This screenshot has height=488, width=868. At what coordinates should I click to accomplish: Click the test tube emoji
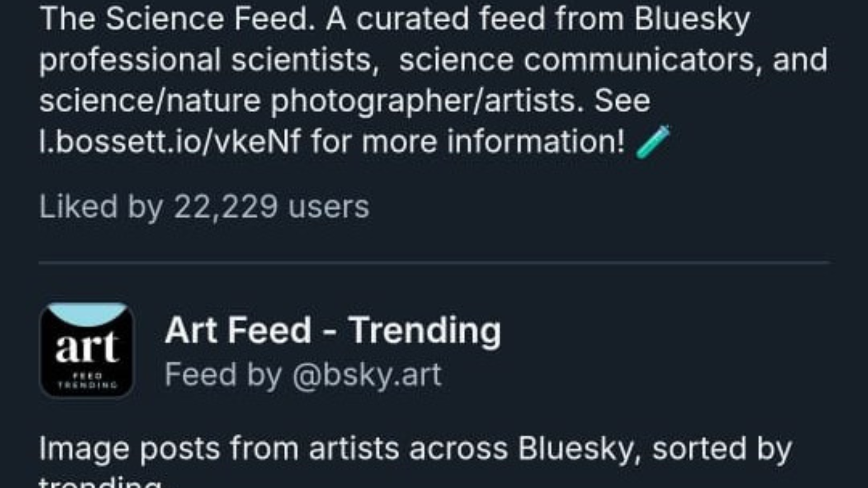652,142
